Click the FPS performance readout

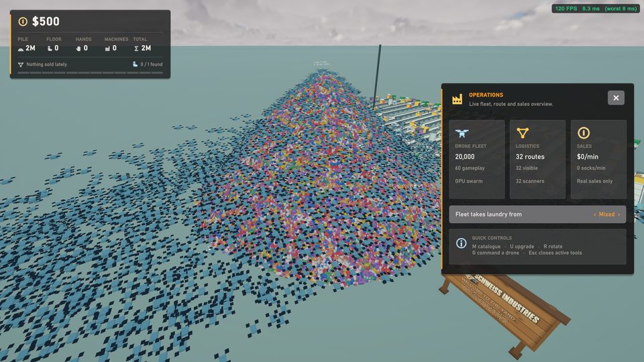click(596, 8)
